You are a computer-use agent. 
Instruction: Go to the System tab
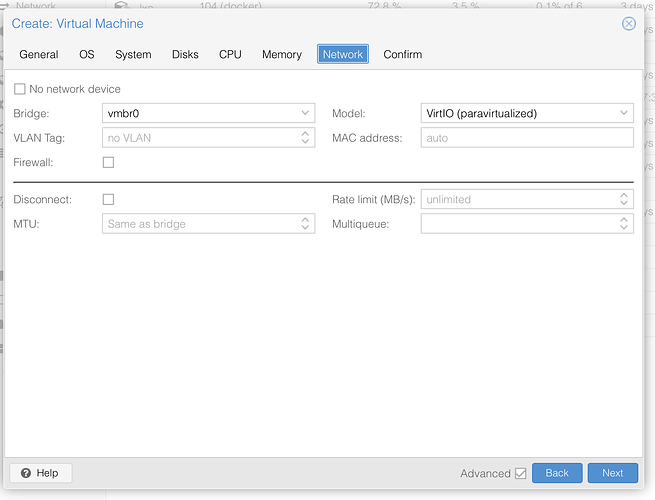(133, 54)
